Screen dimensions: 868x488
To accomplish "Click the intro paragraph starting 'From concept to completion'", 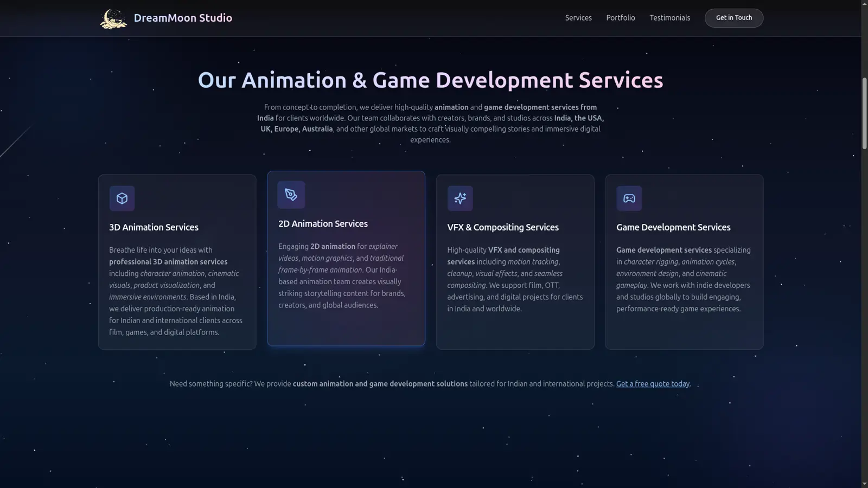I will pyautogui.click(x=430, y=124).
